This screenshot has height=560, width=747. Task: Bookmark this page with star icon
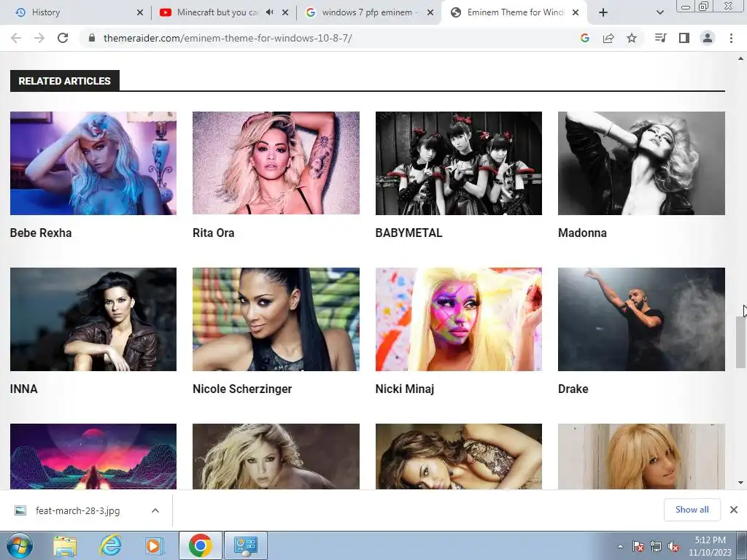tap(632, 38)
